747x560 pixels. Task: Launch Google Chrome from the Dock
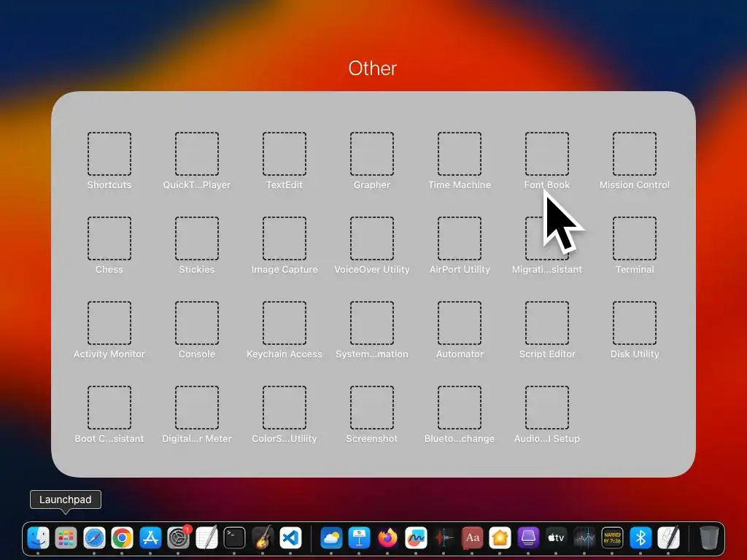point(122,538)
